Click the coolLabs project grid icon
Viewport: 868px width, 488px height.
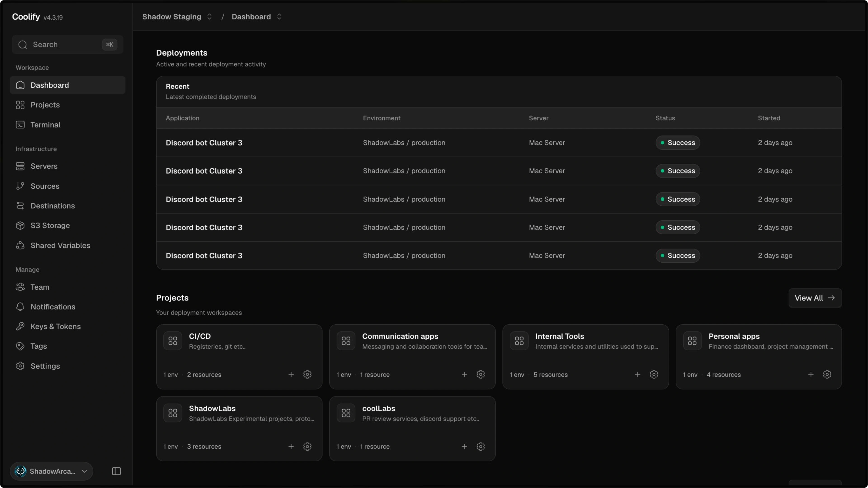coord(346,413)
